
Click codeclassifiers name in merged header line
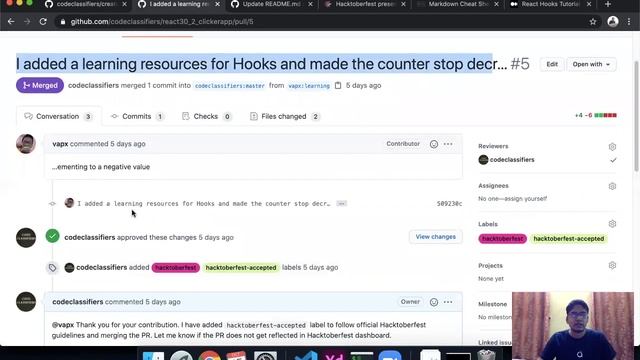93,85
